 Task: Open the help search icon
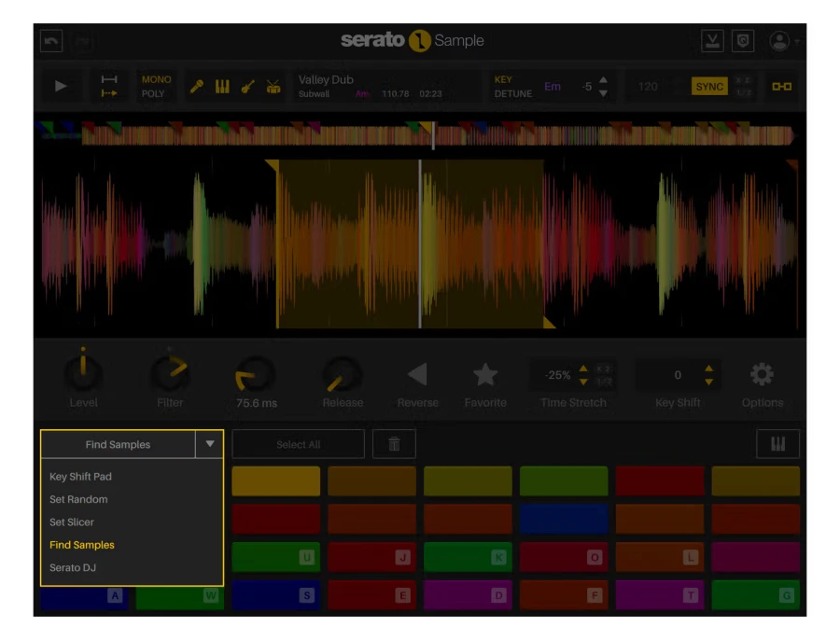(x=743, y=41)
